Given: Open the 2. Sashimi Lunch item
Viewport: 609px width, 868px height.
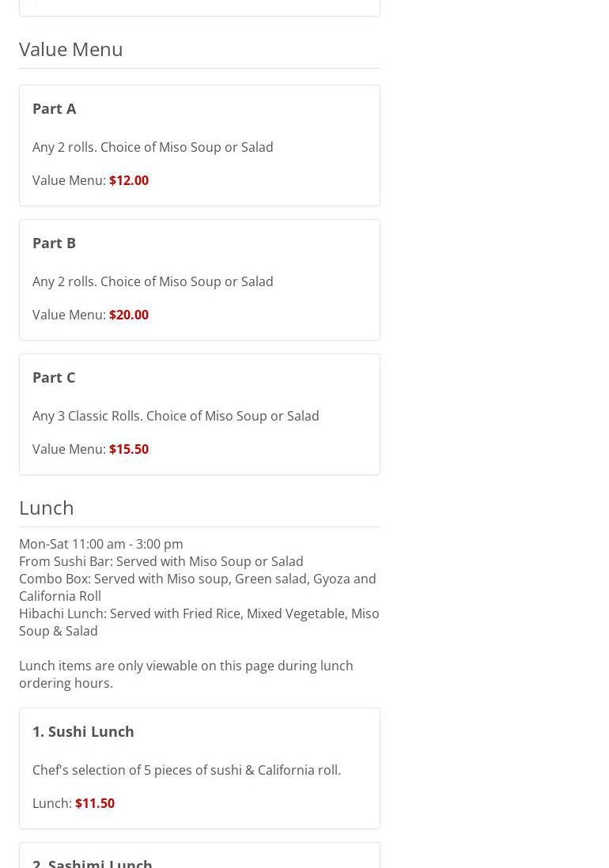Looking at the screenshot, I should pyautogui.click(x=93, y=862).
